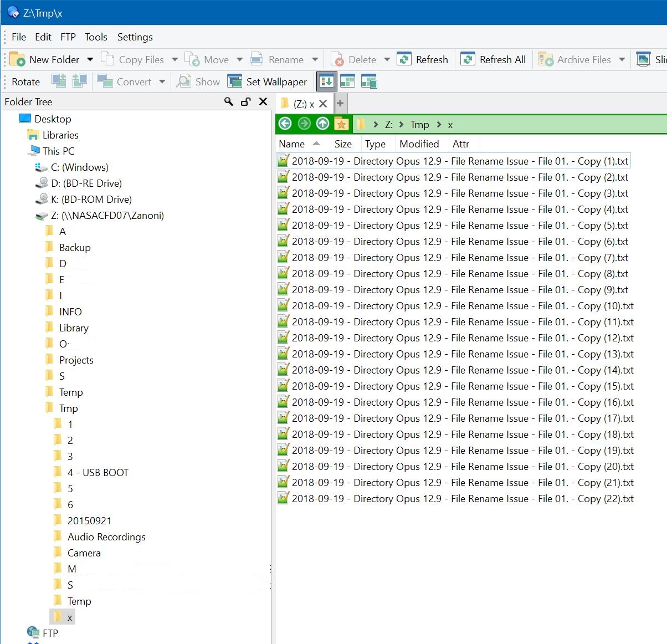Open the Move dropdown arrow

click(239, 59)
